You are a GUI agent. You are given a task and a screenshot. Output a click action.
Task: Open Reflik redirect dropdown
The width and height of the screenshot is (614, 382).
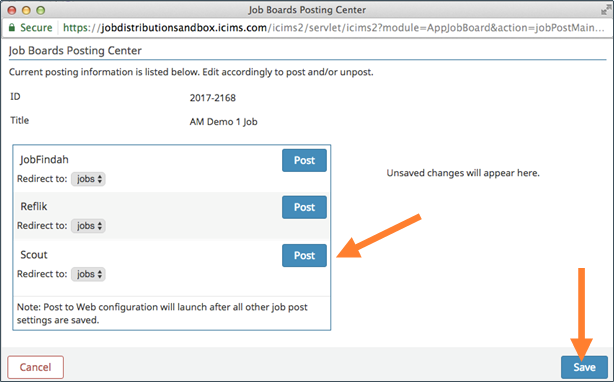pos(88,226)
